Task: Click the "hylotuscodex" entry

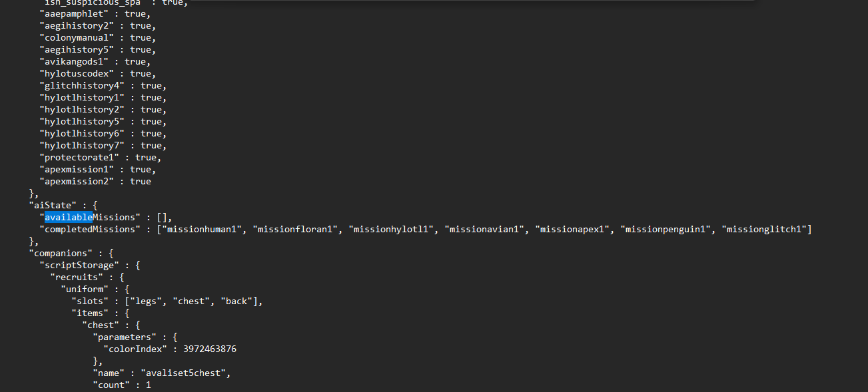Action: point(77,73)
